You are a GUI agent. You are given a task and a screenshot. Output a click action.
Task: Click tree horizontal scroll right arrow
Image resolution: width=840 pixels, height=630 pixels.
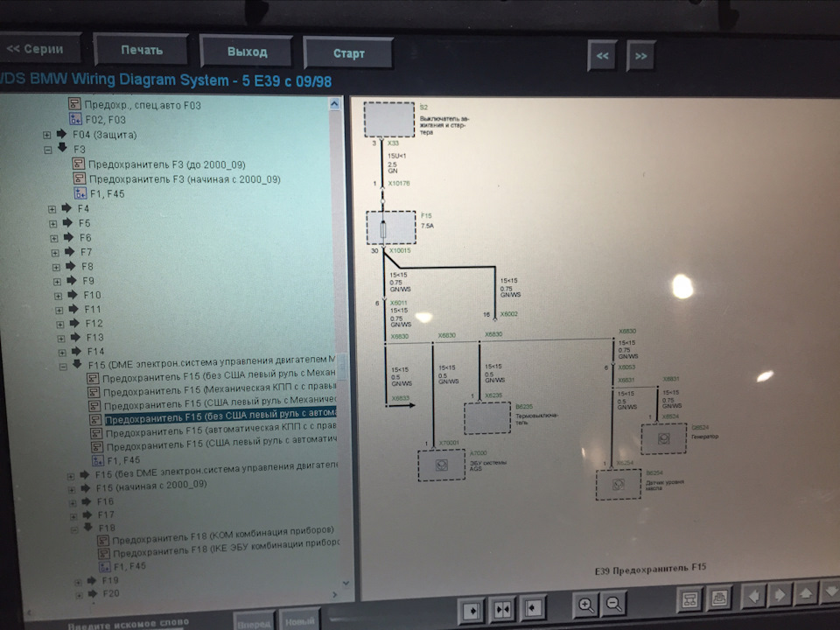335,595
